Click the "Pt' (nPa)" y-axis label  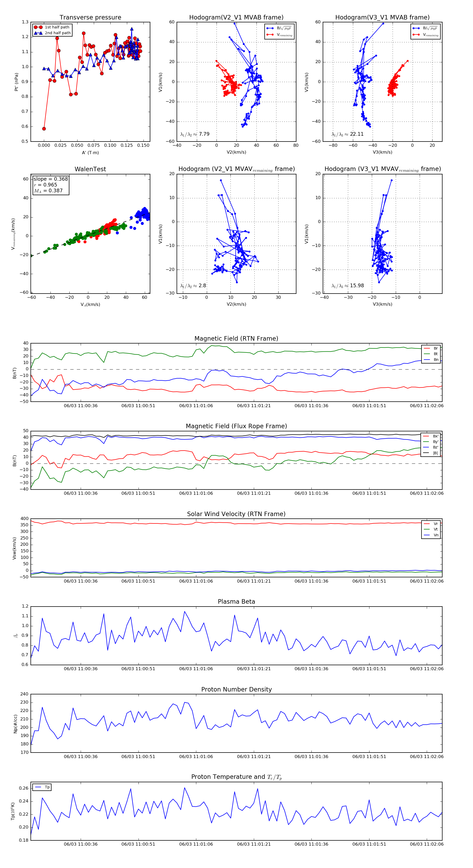click(16, 82)
